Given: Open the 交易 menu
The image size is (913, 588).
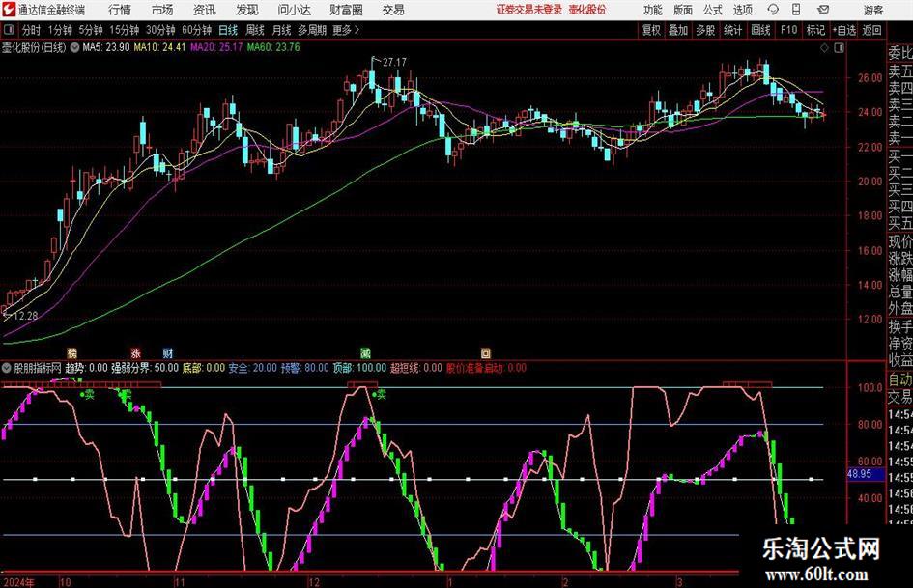Looking at the screenshot, I should point(393,10).
